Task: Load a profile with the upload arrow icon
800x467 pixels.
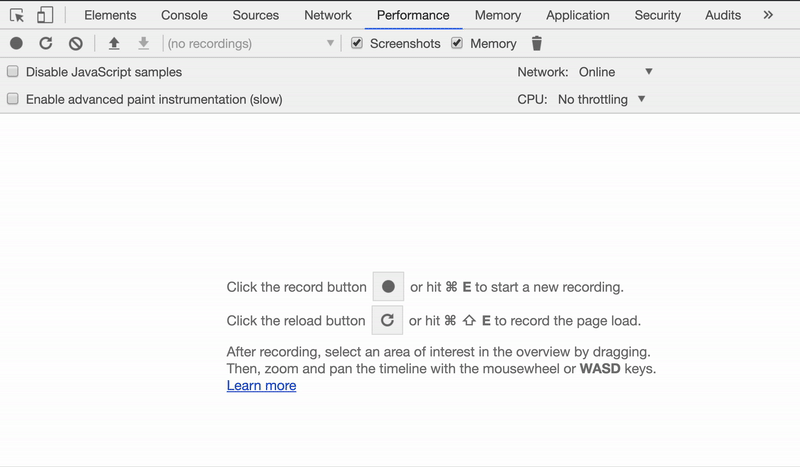Action: (x=114, y=43)
